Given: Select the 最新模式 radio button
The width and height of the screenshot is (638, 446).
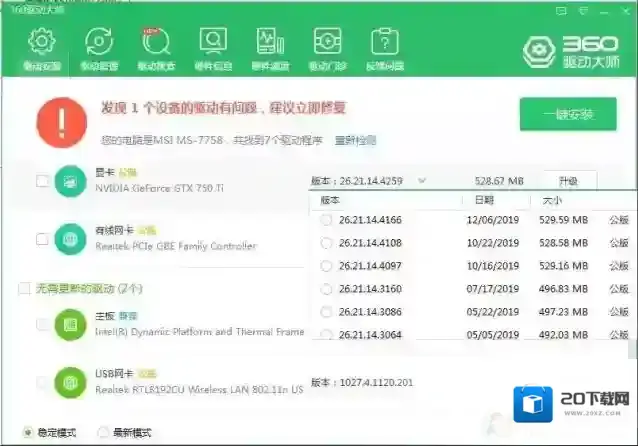Looking at the screenshot, I should tap(103, 433).
